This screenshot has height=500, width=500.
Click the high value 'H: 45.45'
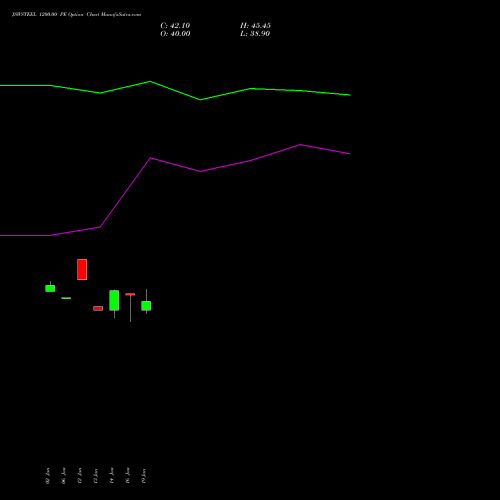[x=255, y=26]
